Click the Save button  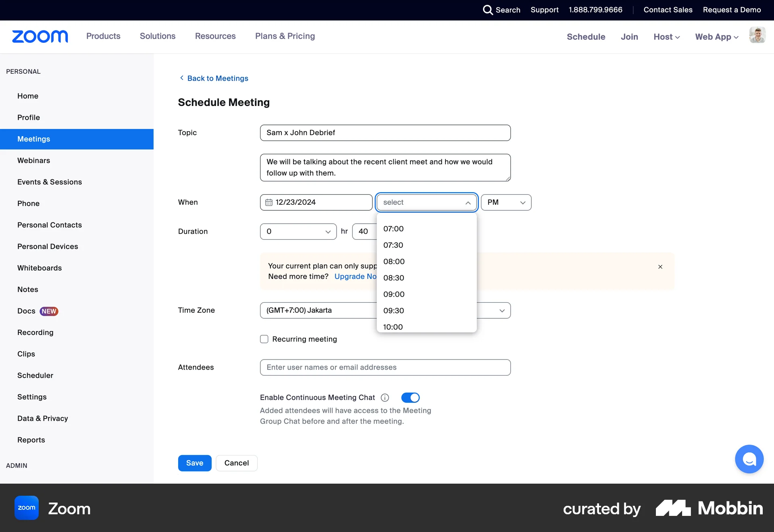tap(194, 463)
